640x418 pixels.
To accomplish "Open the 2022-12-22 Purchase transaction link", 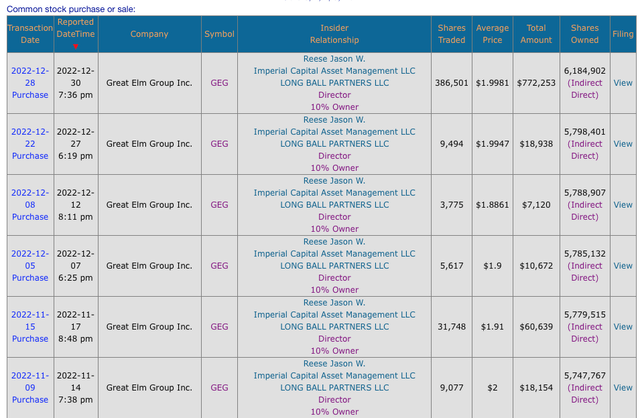I will click(30, 144).
